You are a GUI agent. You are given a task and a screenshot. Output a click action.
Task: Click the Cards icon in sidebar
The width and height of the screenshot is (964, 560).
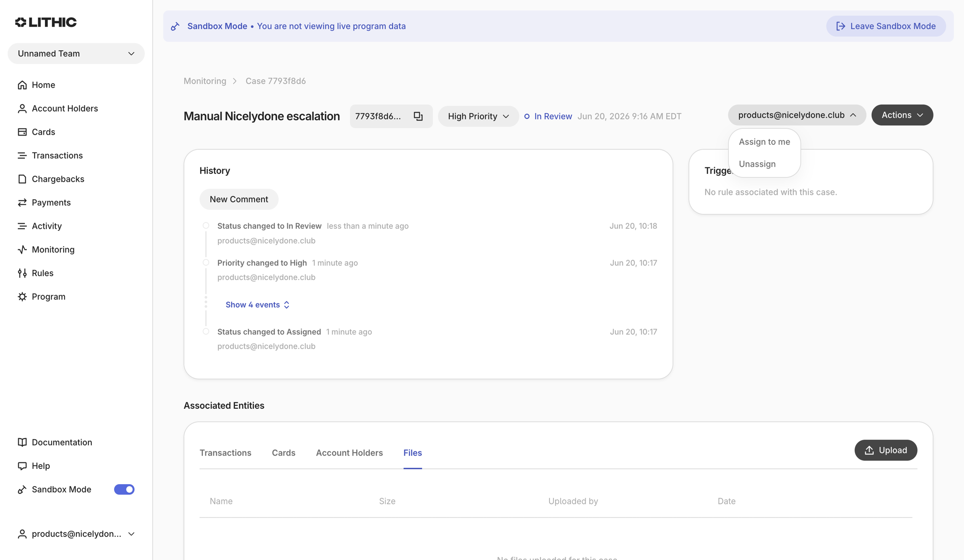coord(22,132)
